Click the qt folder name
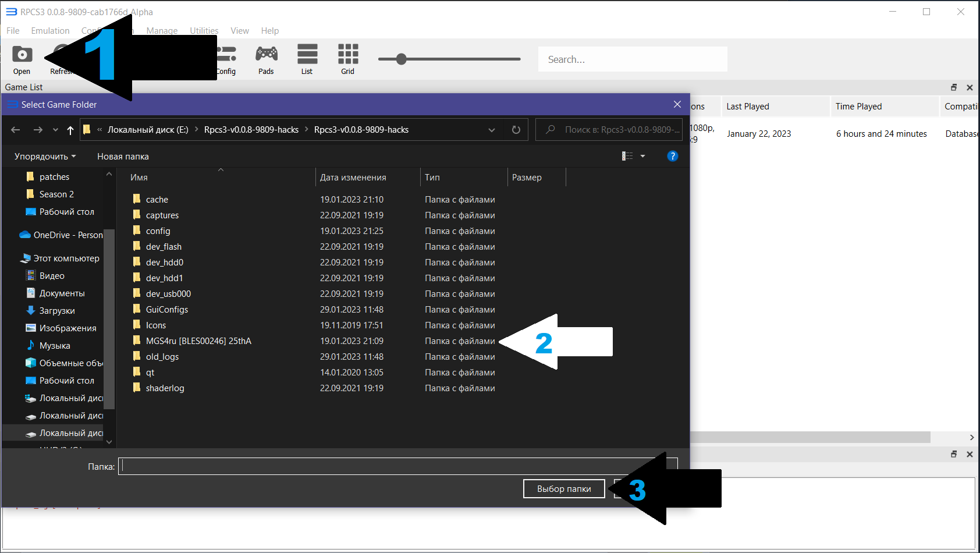The image size is (980, 553). pyautogui.click(x=150, y=373)
